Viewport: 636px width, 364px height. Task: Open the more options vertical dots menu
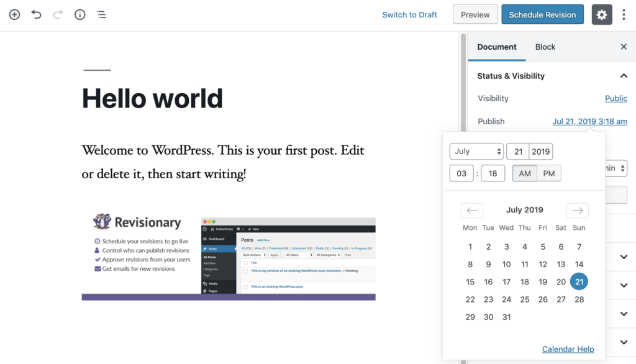point(624,15)
